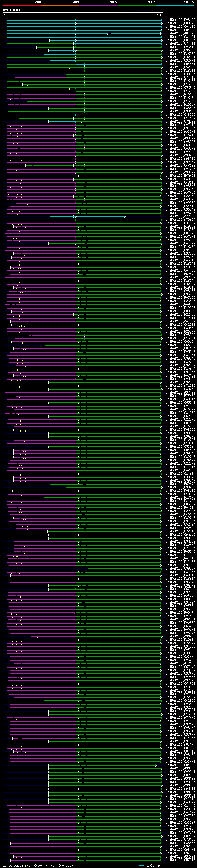Image resolution: width=197 pixels, height=868 pixels.
Task: Select the UniRef100_Q9AVB6 label
Action: click(180, 487)
